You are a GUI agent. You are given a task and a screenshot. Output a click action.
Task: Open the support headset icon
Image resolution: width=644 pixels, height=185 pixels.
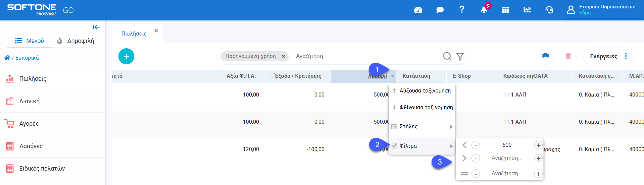coord(549,10)
